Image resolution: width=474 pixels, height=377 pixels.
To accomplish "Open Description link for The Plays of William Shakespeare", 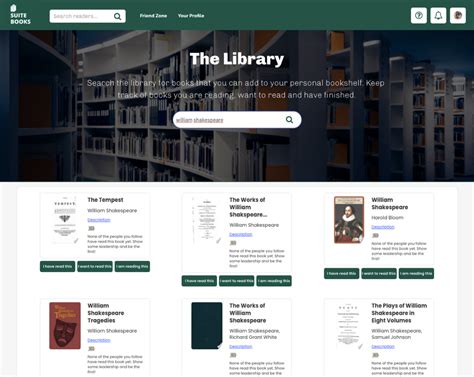I will click(383, 347).
